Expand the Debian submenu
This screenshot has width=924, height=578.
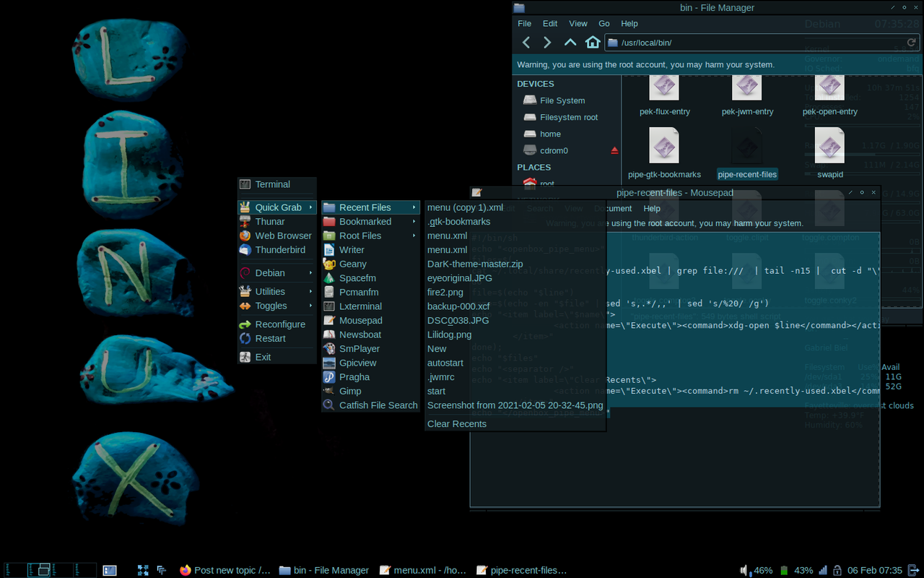coord(277,273)
